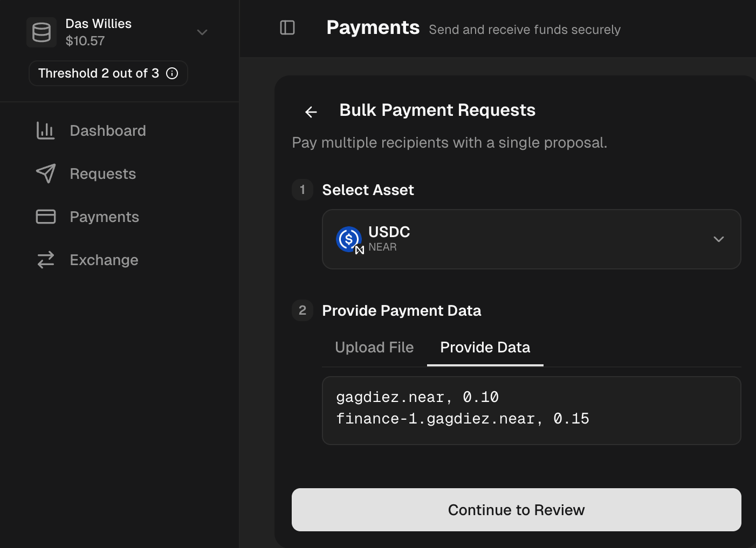Viewport: 756px width, 548px height.
Task: Switch to the Upload File tab
Action: click(x=374, y=347)
